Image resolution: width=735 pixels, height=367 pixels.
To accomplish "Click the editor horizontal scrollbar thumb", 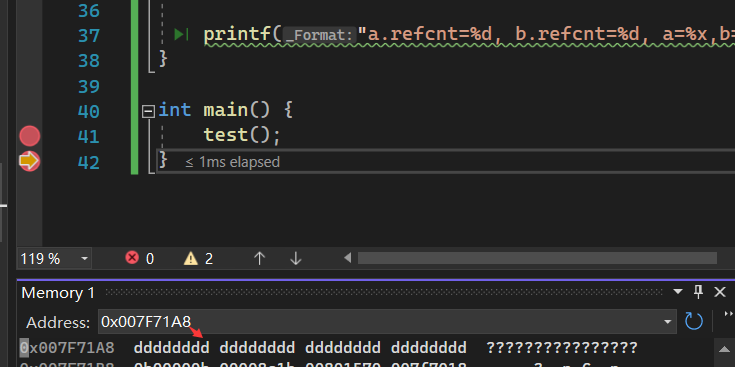I will [x=537, y=258].
